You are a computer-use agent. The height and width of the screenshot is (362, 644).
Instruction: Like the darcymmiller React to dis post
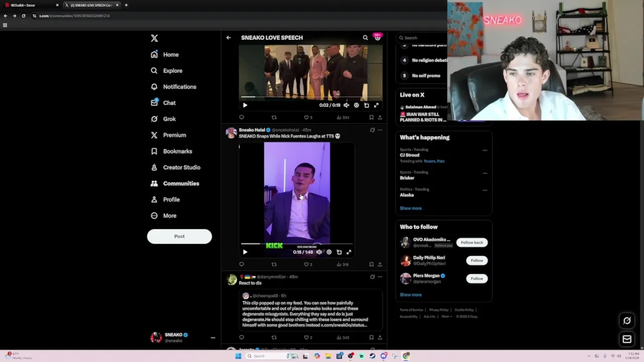pos(308,337)
